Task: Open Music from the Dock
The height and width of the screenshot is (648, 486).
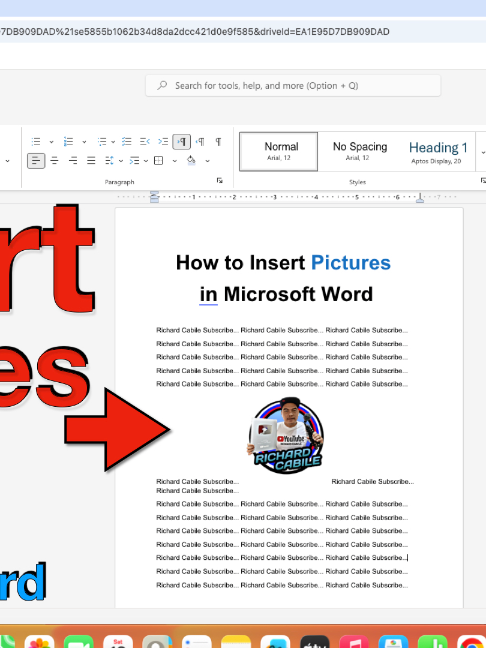Action: click(354, 642)
